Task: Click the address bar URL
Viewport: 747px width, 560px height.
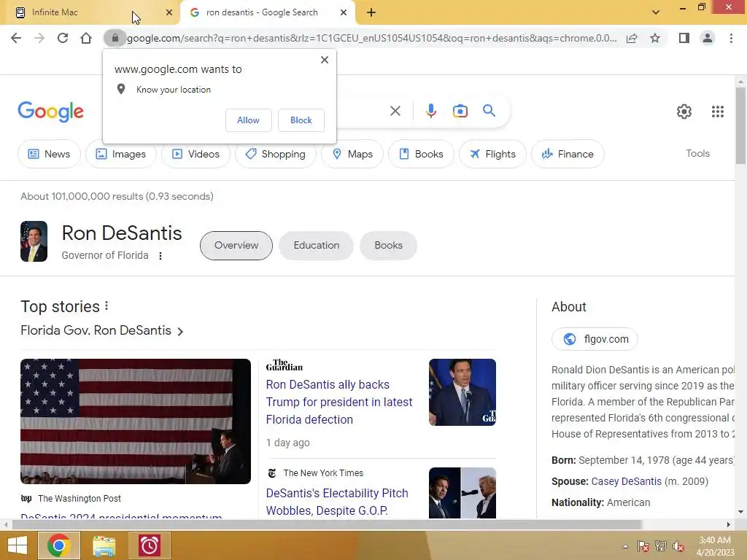Action: click(x=371, y=38)
